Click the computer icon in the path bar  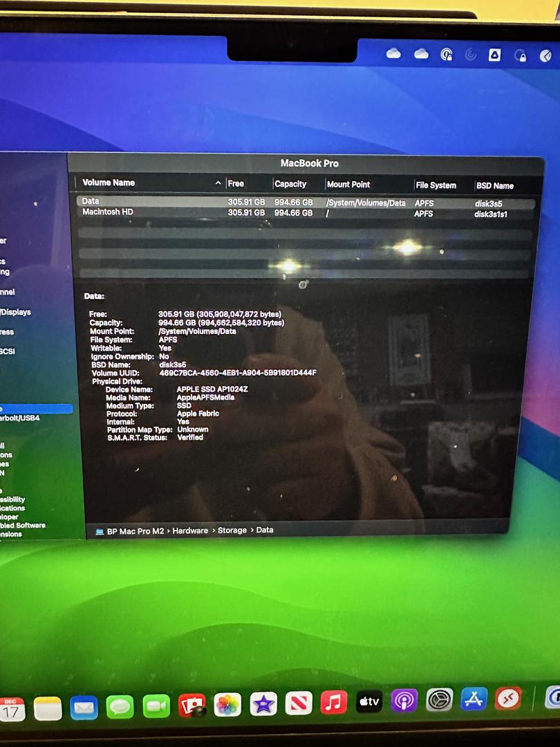click(100, 532)
